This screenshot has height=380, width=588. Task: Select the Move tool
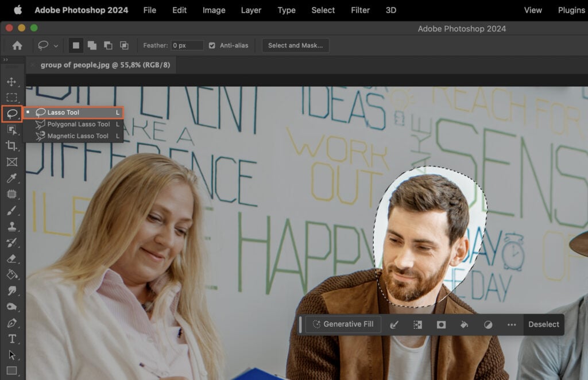[x=13, y=82]
